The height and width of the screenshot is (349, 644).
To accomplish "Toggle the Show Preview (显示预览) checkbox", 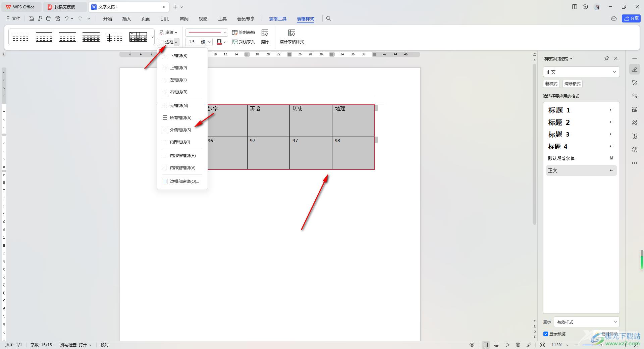I will [x=546, y=334].
